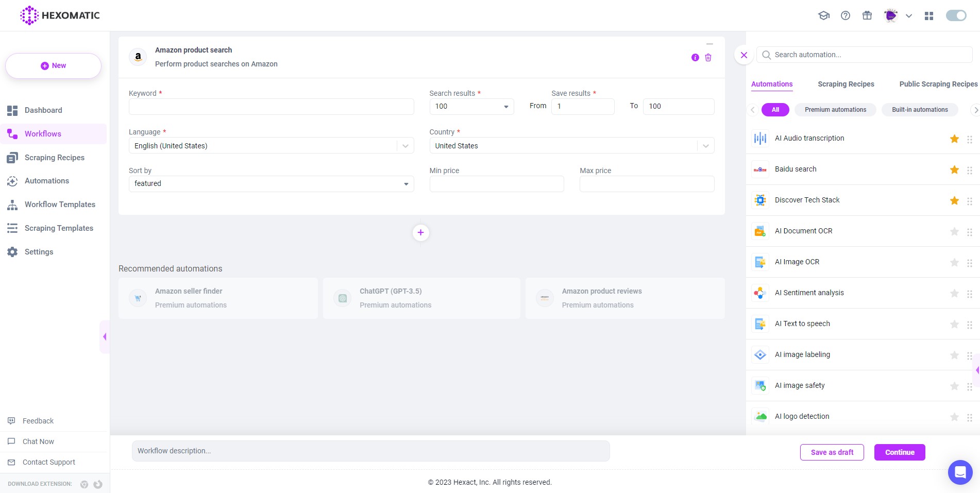Click the Workflow description field
Image resolution: width=980 pixels, height=493 pixels.
[x=370, y=450]
